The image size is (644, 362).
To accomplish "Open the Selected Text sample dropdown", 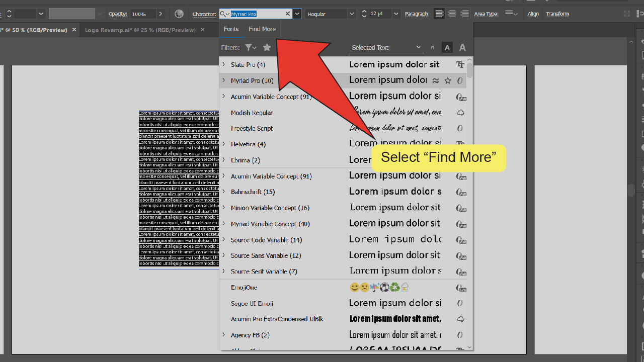I will (x=386, y=48).
